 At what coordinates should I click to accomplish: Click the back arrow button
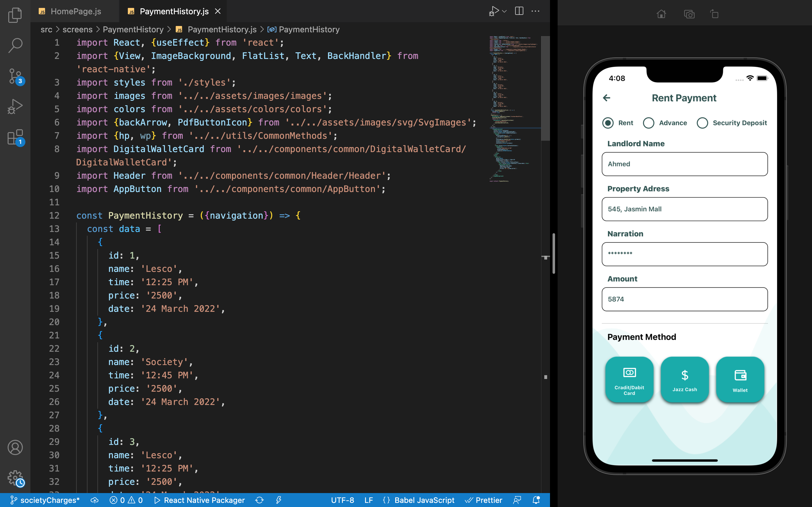pos(607,98)
